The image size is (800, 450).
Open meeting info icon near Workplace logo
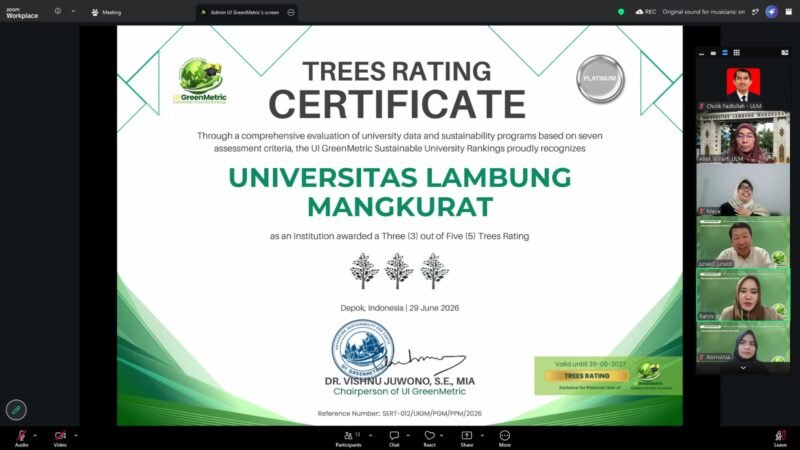(x=58, y=11)
